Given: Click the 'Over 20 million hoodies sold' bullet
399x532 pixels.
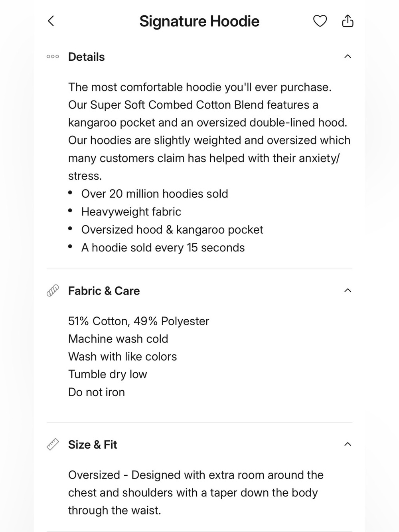Looking at the screenshot, I should click(154, 194).
